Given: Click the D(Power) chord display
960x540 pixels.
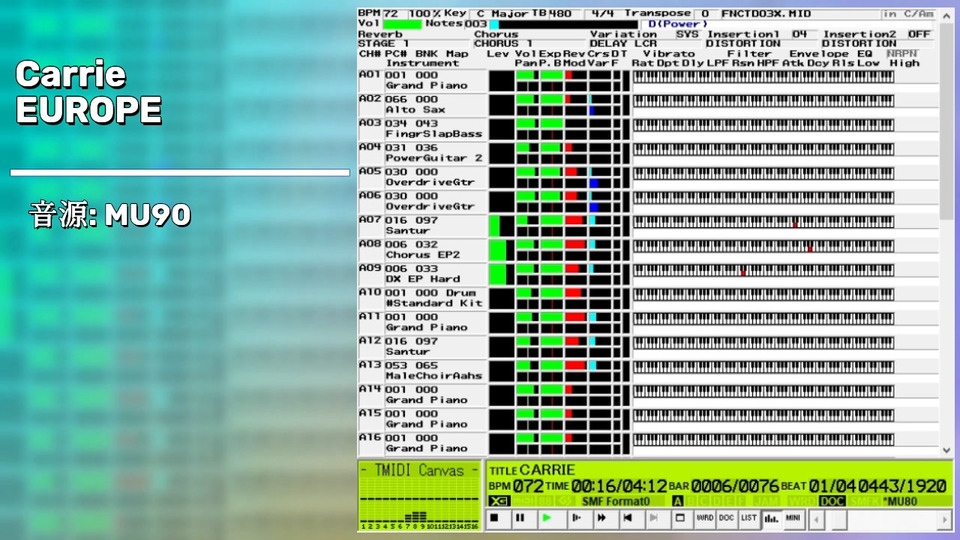Looking at the screenshot, I should (x=678, y=24).
